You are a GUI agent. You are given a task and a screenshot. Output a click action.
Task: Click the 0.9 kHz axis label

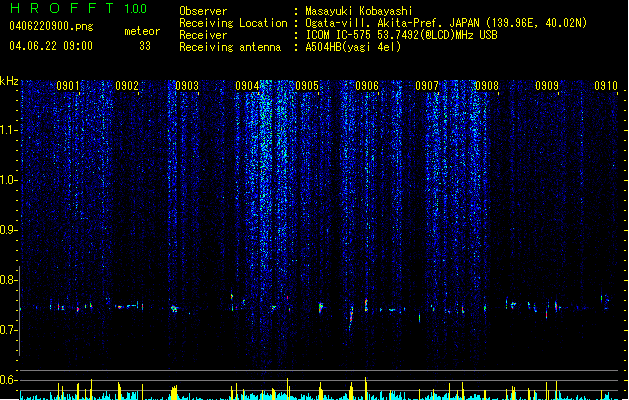coord(8,230)
